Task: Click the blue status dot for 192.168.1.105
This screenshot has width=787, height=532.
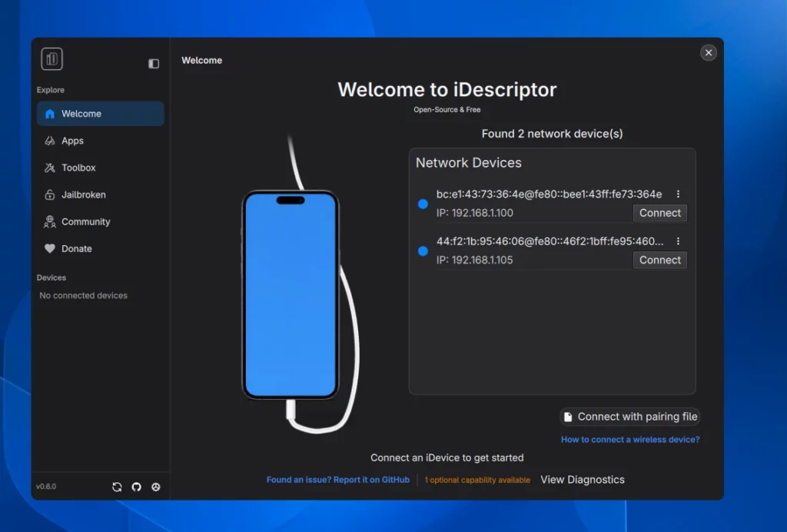Action: pyautogui.click(x=423, y=251)
